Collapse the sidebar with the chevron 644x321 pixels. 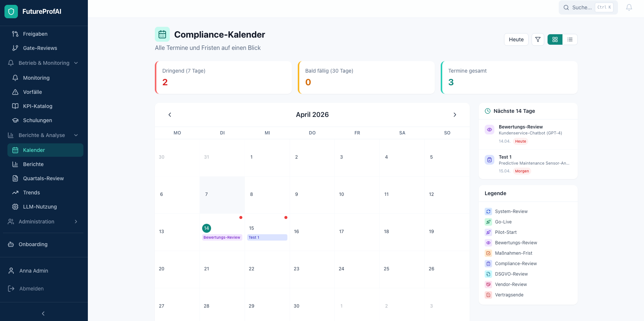click(x=43, y=314)
